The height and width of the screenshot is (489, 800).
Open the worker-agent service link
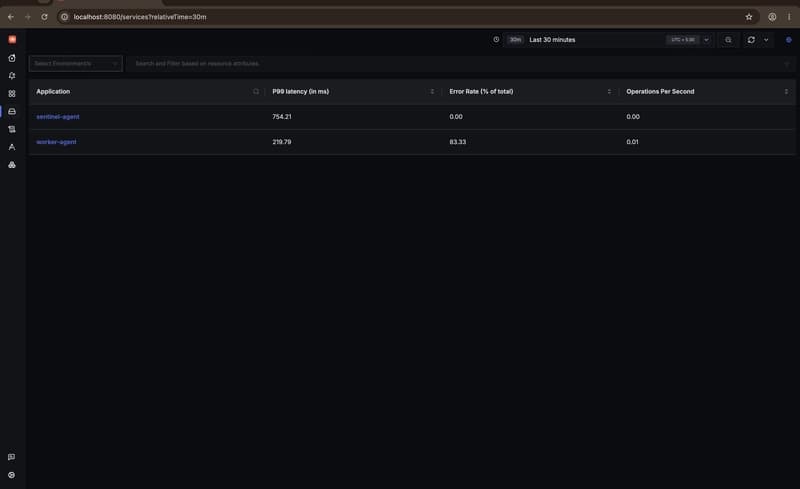56,142
